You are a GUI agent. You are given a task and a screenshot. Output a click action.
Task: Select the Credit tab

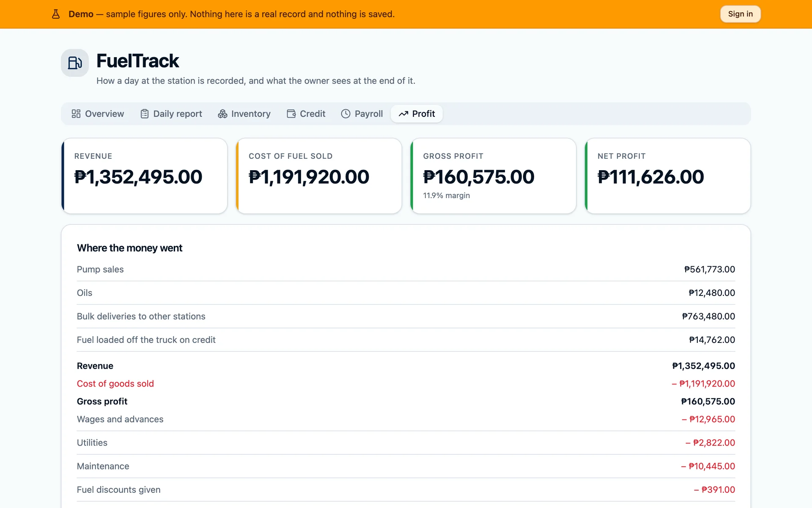306,114
